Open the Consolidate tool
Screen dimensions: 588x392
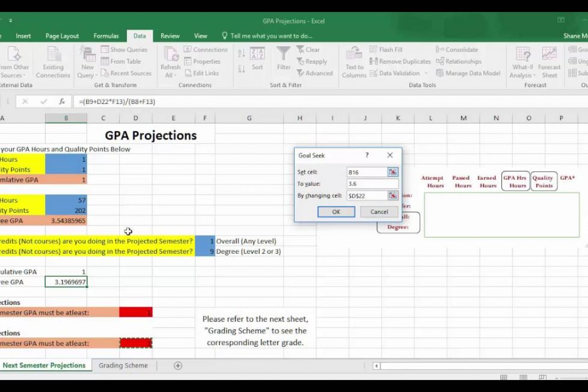457,49
